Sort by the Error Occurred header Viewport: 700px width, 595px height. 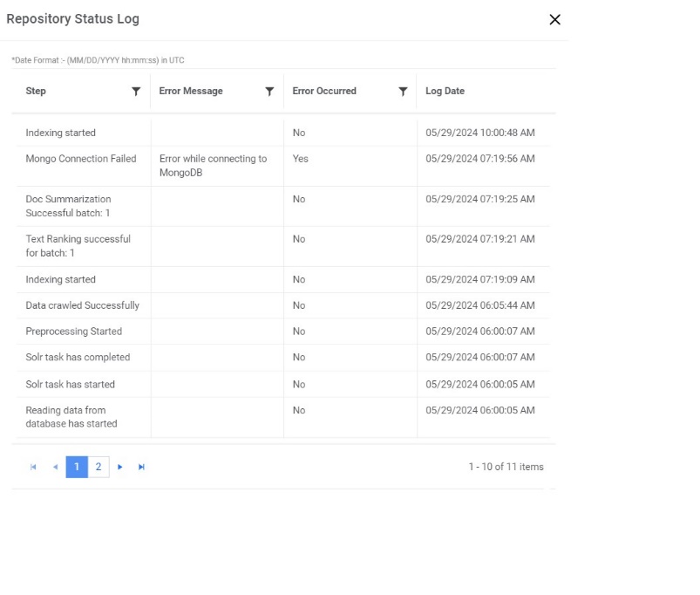click(x=324, y=92)
